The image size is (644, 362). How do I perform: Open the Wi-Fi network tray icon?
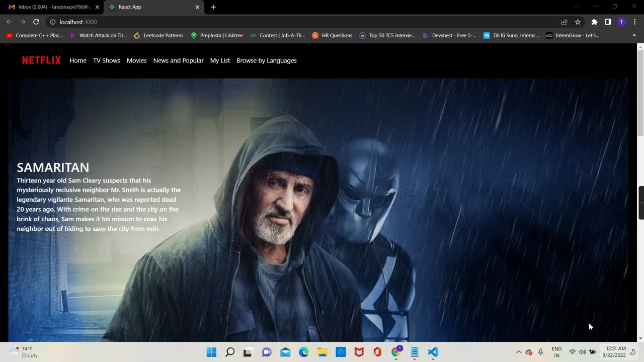tap(572, 352)
